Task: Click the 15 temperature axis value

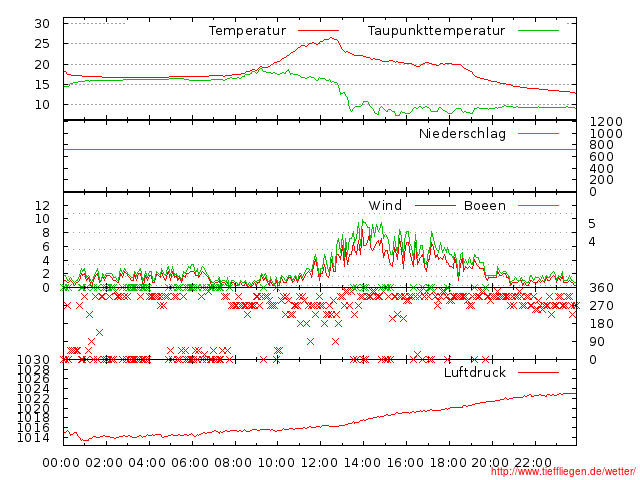Action: click(42, 84)
